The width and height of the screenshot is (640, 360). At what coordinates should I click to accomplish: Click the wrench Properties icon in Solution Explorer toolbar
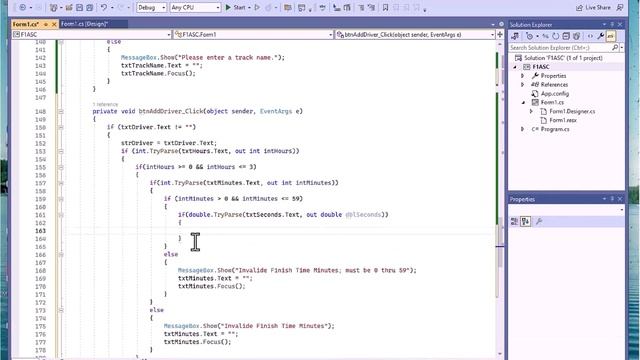pyautogui.click(x=600, y=36)
